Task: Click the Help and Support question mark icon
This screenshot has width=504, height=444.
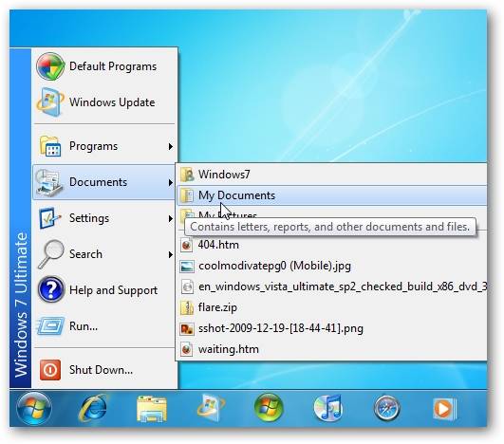Action: click(50, 289)
